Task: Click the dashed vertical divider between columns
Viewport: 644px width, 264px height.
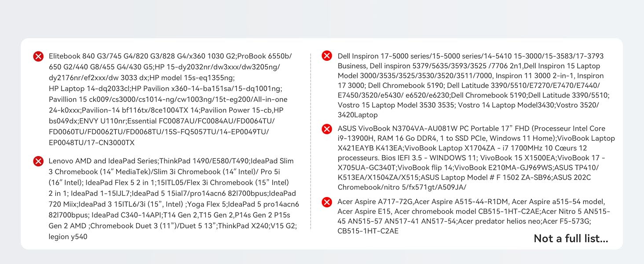Action: (x=311, y=141)
